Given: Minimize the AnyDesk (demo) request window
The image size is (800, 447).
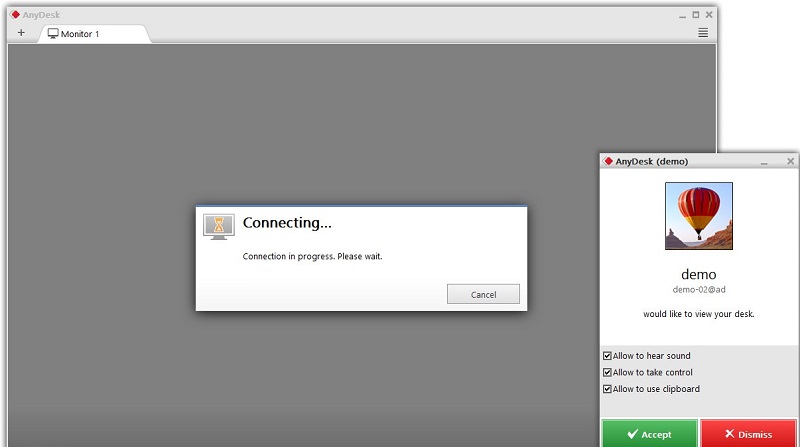Looking at the screenshot, I should [764, 162].
